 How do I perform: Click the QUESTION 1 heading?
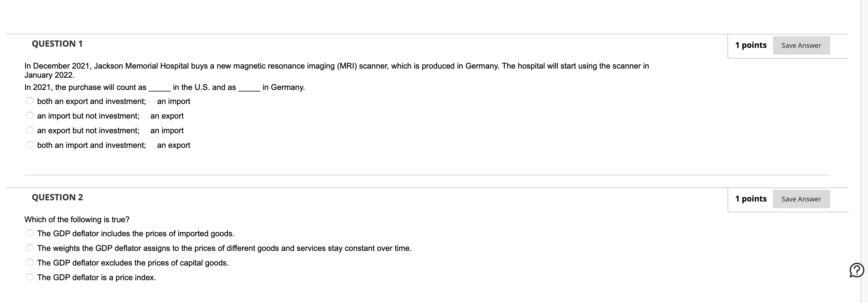click(x=57, y=44)
